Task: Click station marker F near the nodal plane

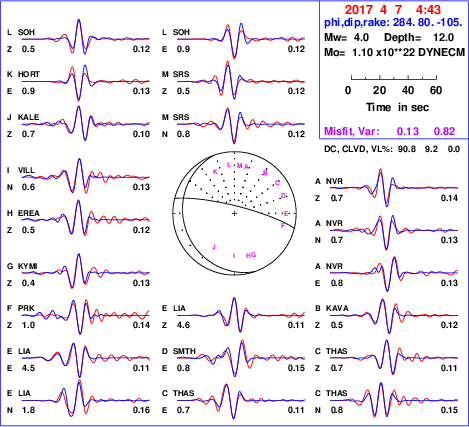Action: (283, 226)
